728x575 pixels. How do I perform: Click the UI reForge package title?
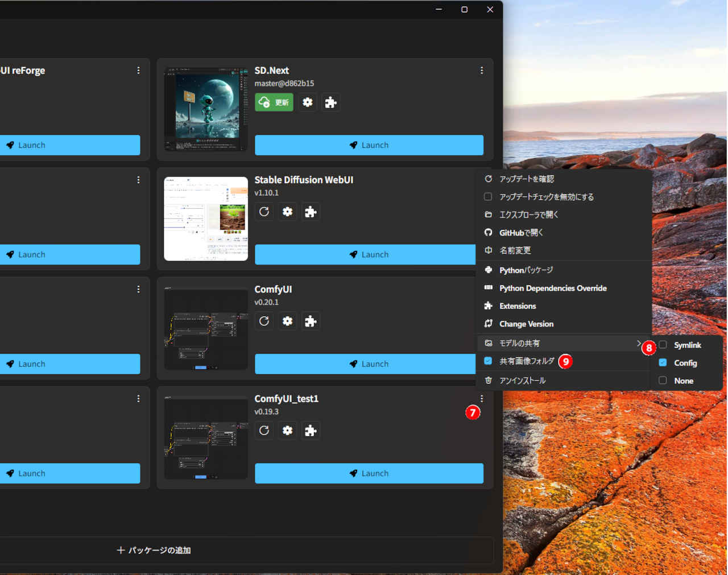tap(23, 71)
